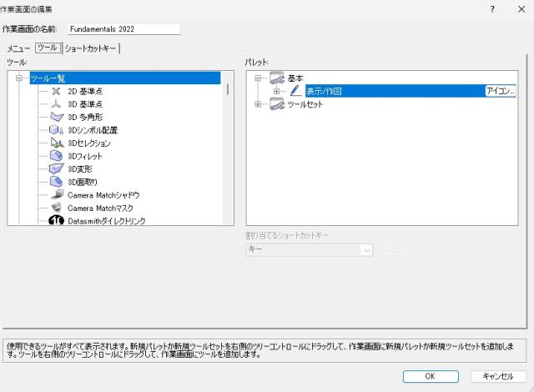
Task: Select the 2D 基準点 tool icon
Action: (56, 92)
